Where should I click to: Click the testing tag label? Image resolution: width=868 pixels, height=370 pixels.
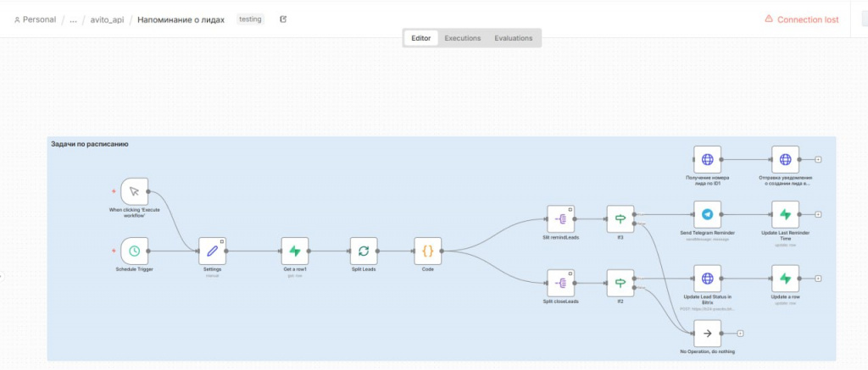(250, 19)
